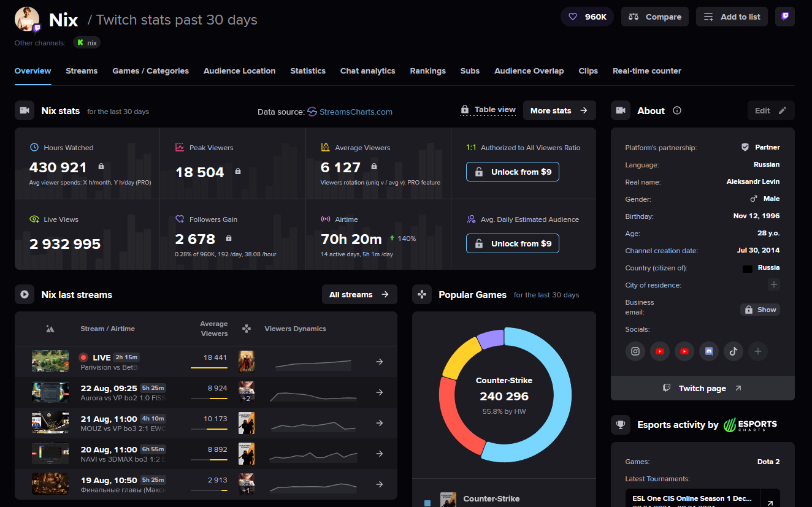
Task: Click the info icon beside About
Action: point(677,111)
